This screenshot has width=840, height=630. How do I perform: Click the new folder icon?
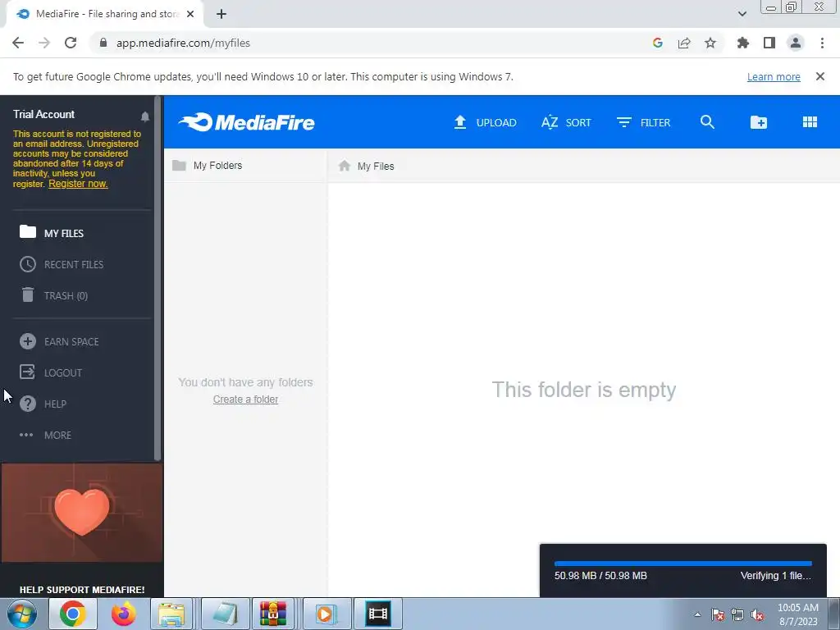[x=759, y=122]
